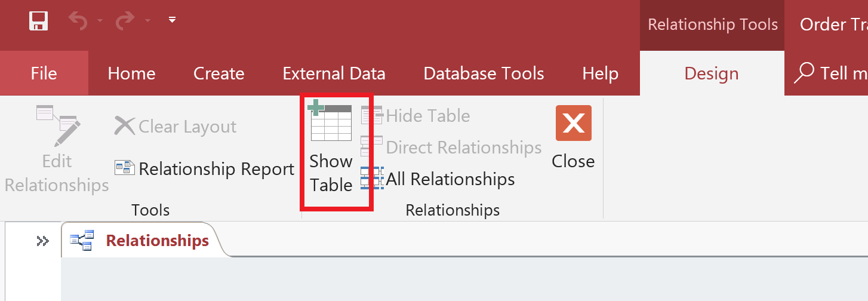Switch to the Database Tools tab
The height and width of the screenshot is (301, 868).
(484, 73)
